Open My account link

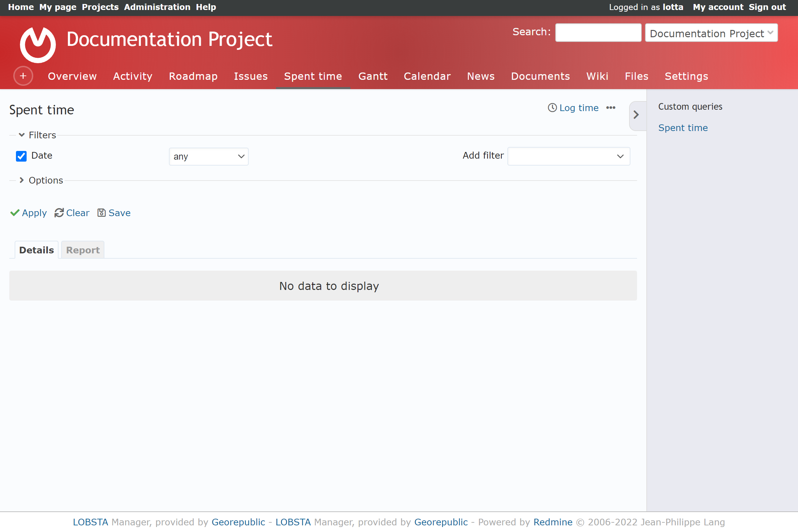point(718,7)
